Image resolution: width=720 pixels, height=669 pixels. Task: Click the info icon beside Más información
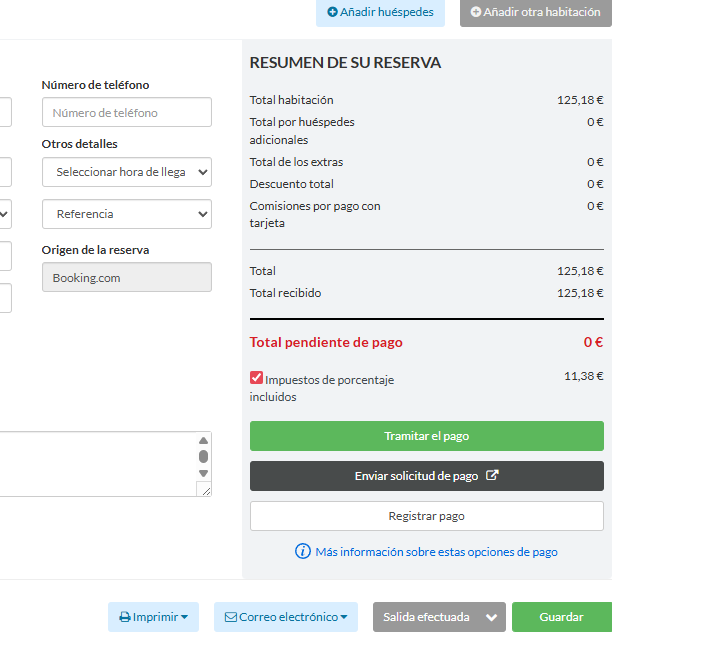tap(303, 552)
